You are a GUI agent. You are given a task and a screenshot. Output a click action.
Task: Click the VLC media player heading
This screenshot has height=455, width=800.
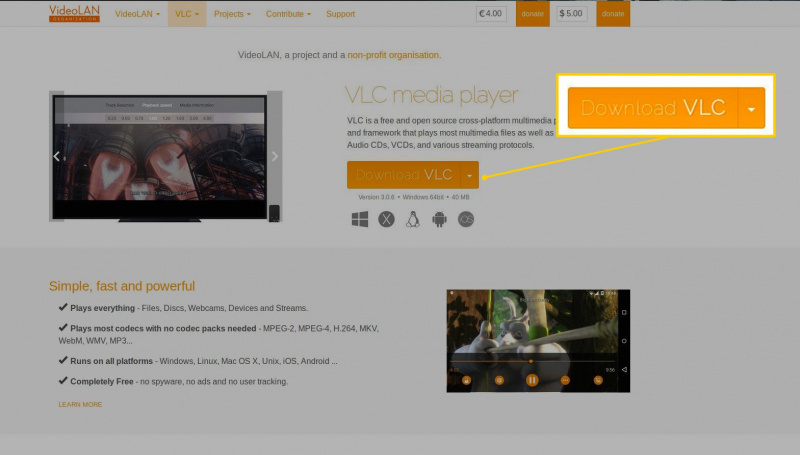point(432,95)
